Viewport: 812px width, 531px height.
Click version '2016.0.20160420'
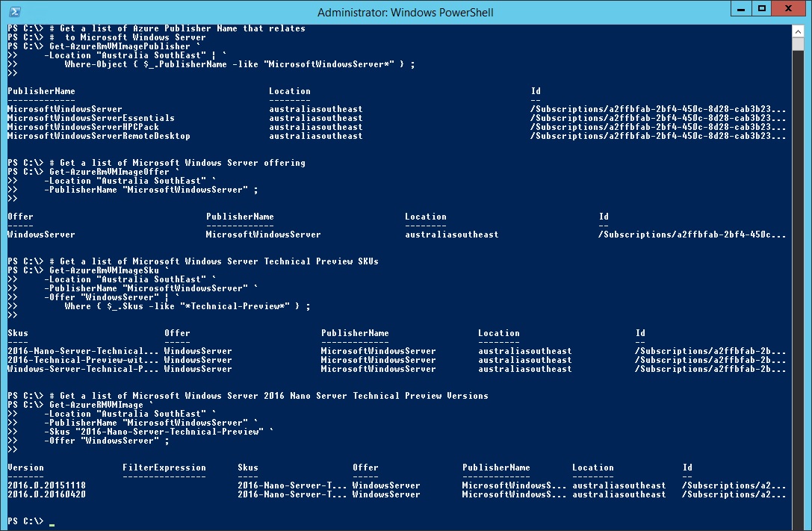coord(46,494)
